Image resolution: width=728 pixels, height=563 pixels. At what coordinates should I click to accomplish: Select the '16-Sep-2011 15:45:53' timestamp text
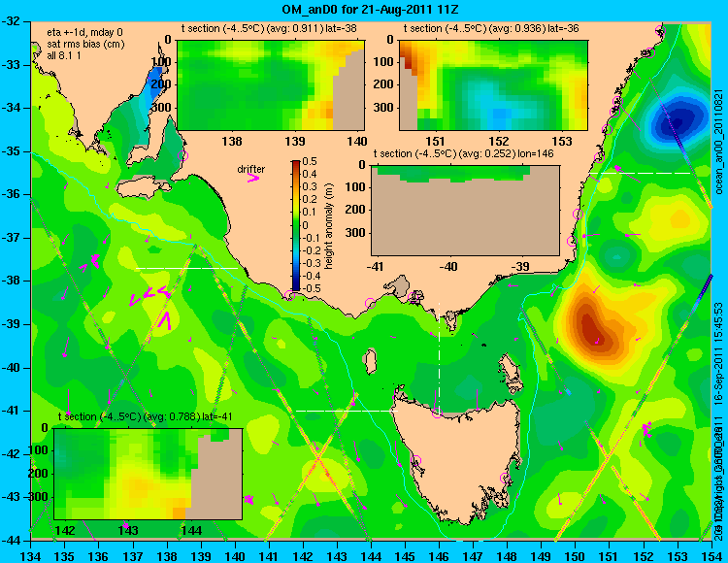(719, 353)
